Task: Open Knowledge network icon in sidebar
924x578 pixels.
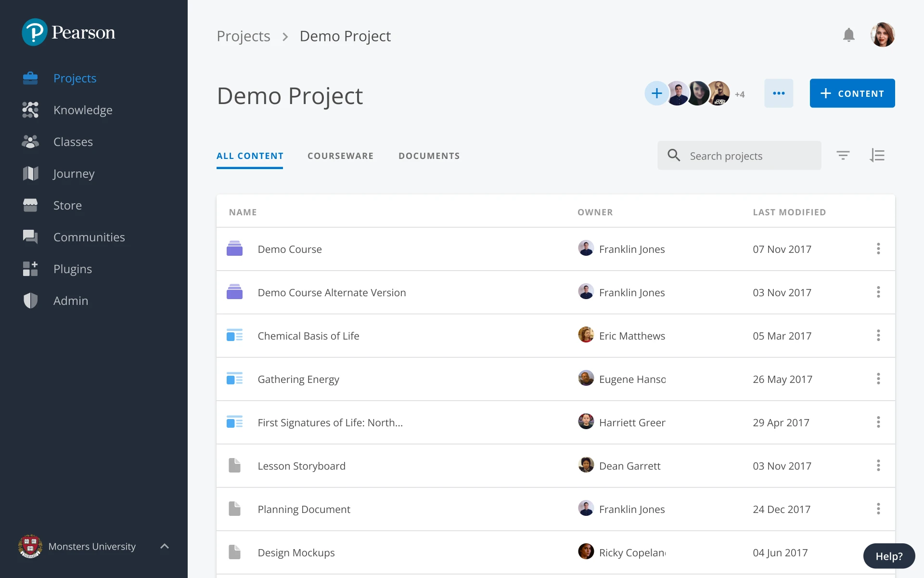Action: (30, 110)
